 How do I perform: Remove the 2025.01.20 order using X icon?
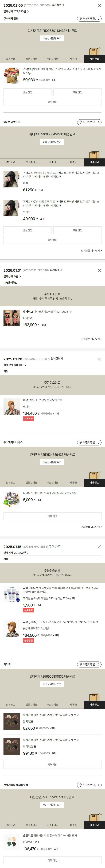point(99,359)
